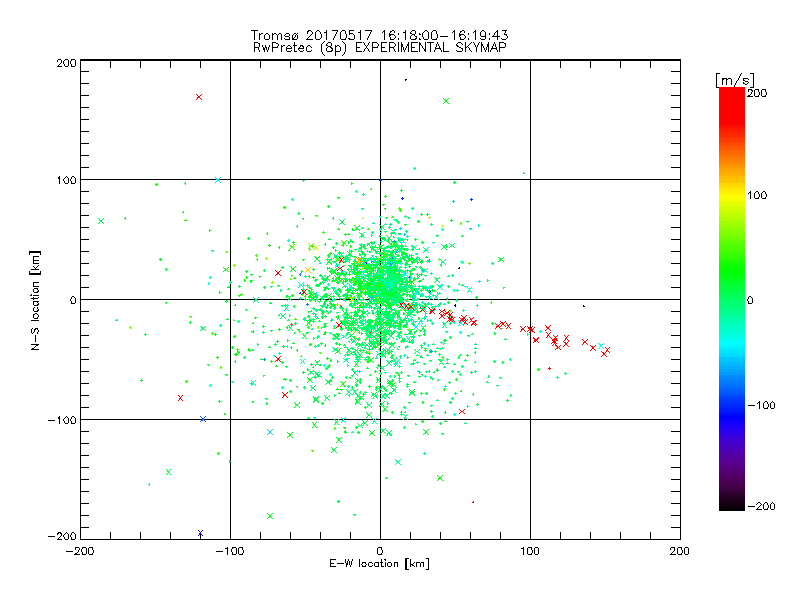
Task: Click the green X marker near top center
Action: [446, 101]
